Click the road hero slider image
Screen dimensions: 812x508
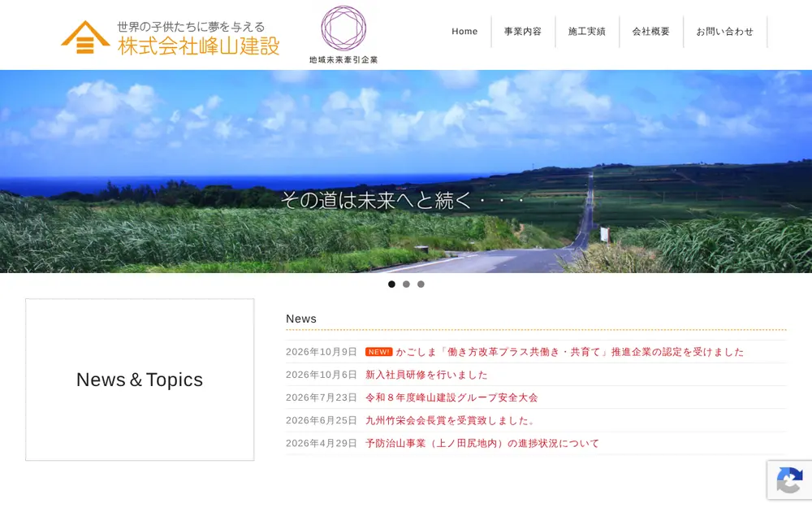coord(406,171)
